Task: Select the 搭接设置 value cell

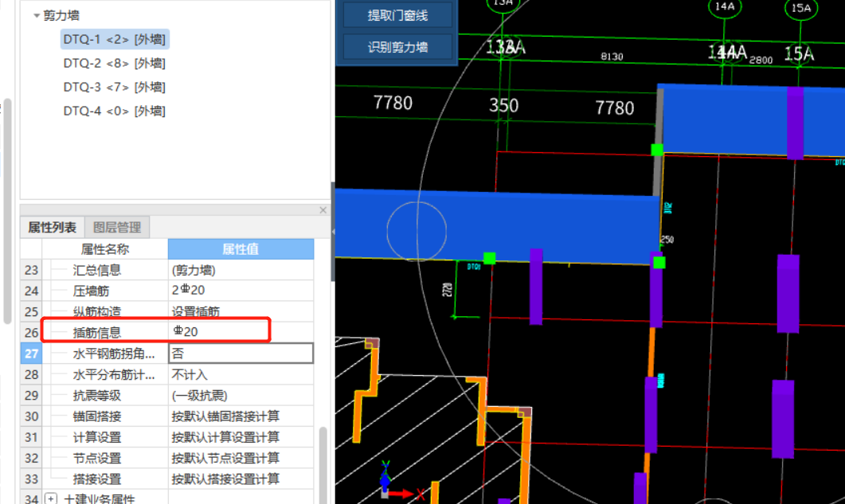Action: click(241, 479)
